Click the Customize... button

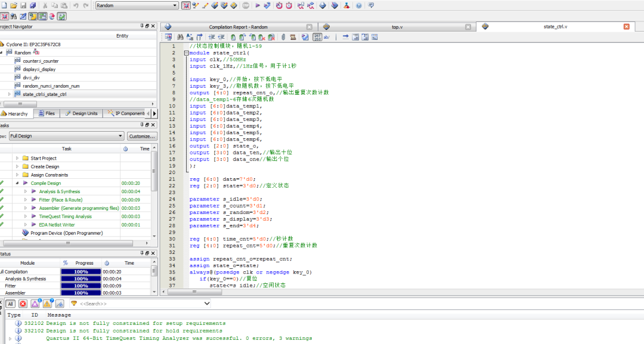[141, 136]
